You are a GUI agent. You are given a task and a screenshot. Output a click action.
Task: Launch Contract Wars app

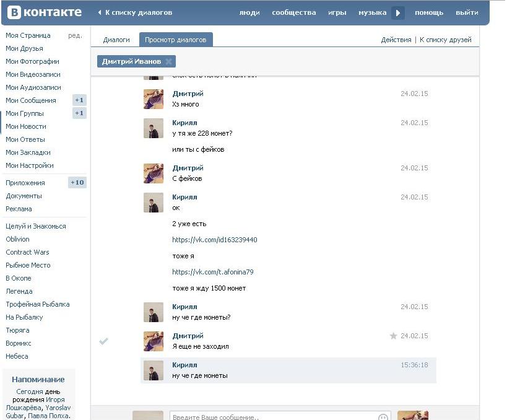pos(27,252)
